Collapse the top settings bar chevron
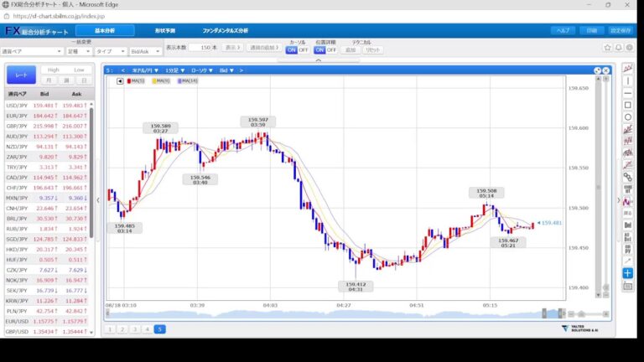The height and width of the screenshot is (362, 644). click(319, 60)
